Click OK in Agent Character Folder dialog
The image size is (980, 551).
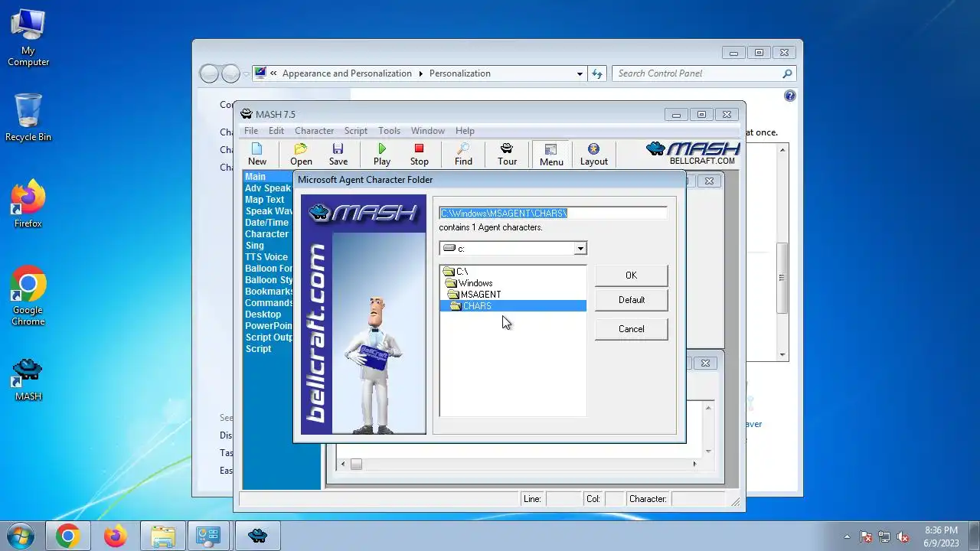[x=631, y=275]
